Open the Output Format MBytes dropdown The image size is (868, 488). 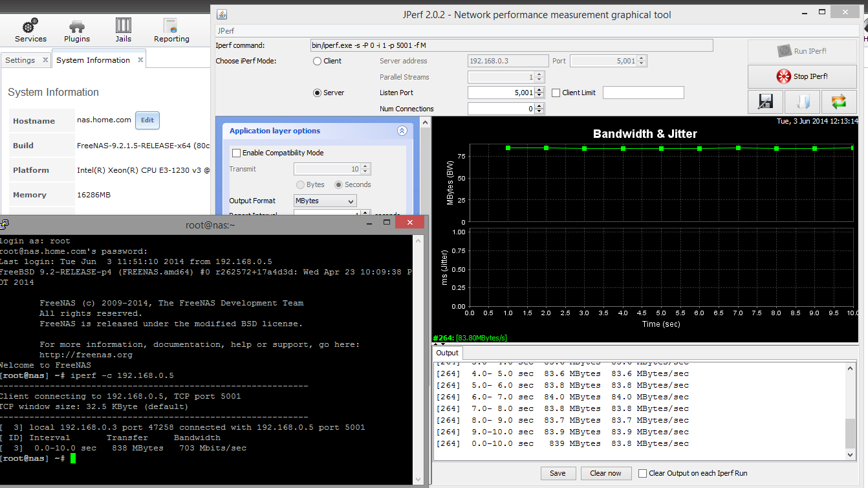(x=325, y=201)
